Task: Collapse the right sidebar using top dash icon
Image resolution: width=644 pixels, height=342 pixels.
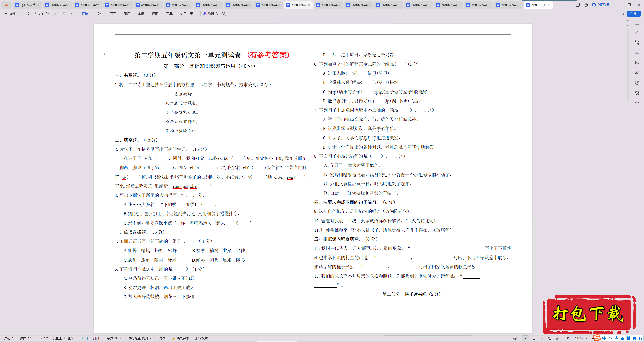Action: click(637, 24)
